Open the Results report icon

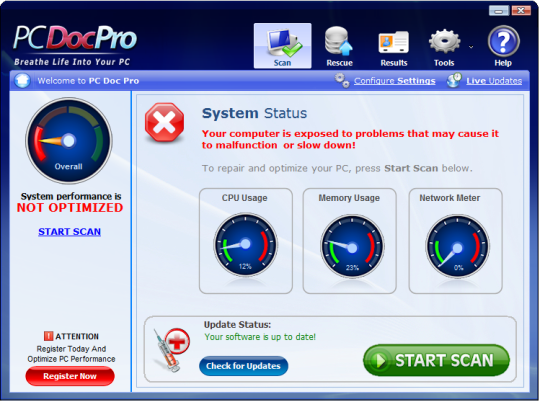coord(394,42)
